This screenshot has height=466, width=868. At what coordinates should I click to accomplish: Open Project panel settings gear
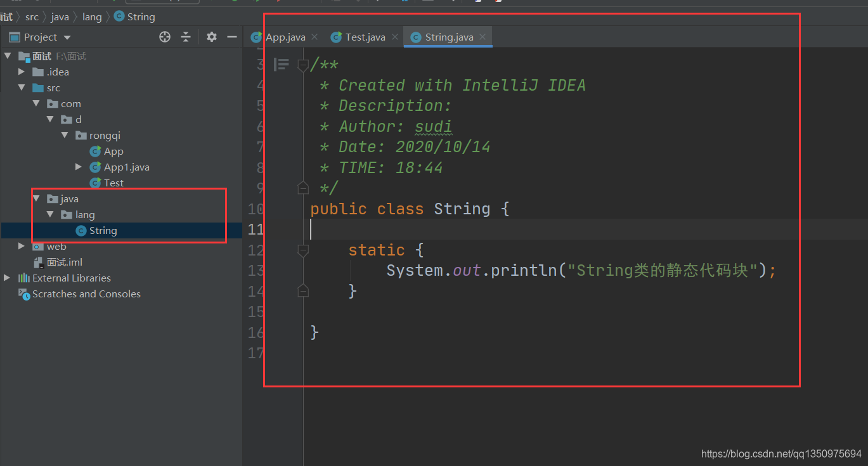pos(212,37)
